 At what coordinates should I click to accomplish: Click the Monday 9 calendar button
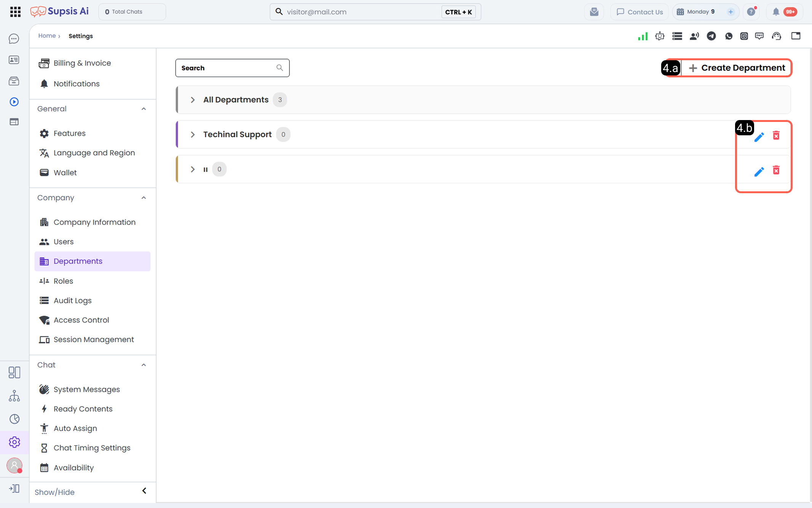coord(701,12)
